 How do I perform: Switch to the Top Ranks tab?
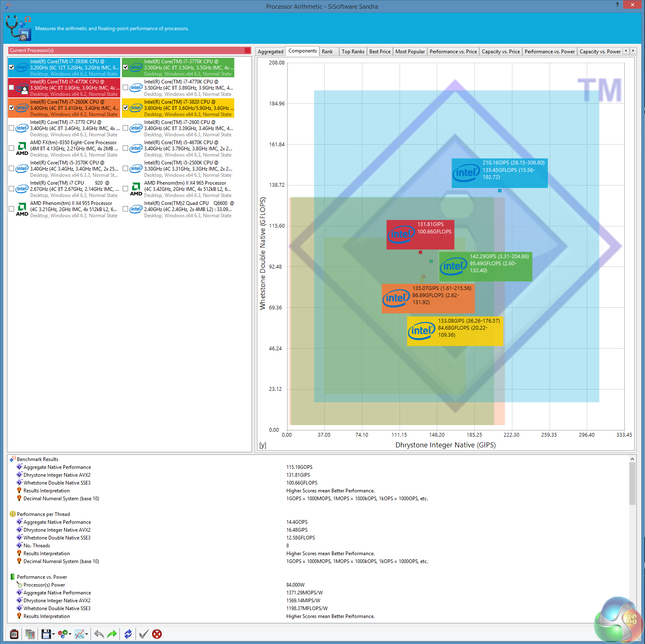coord(353,52)
